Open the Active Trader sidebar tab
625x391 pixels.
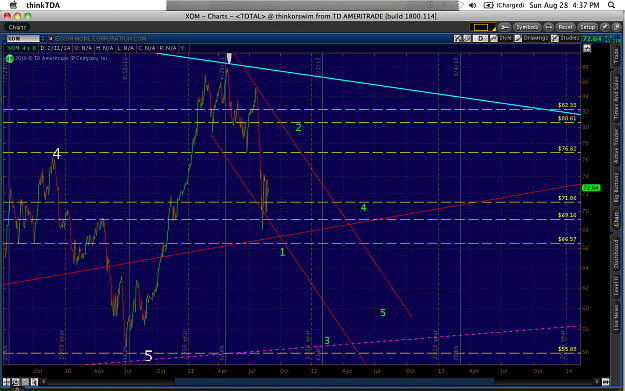(x=616, y=147)
